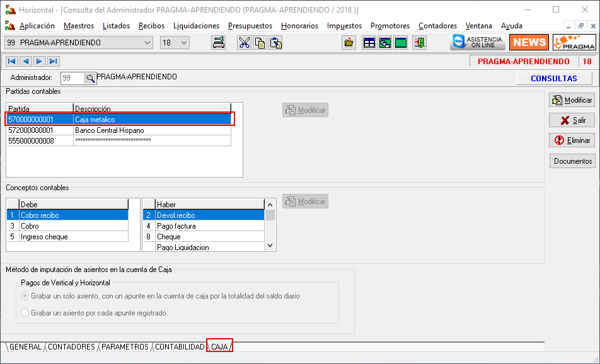The width and height of the screenshot is (600, 364).
Task: Click the PRAGMA logo button
Action: pyautogui.click(x=574, y=42)
